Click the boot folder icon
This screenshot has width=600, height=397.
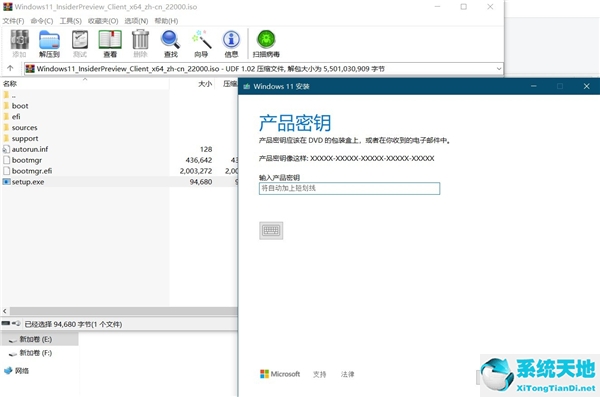(6, 106)
